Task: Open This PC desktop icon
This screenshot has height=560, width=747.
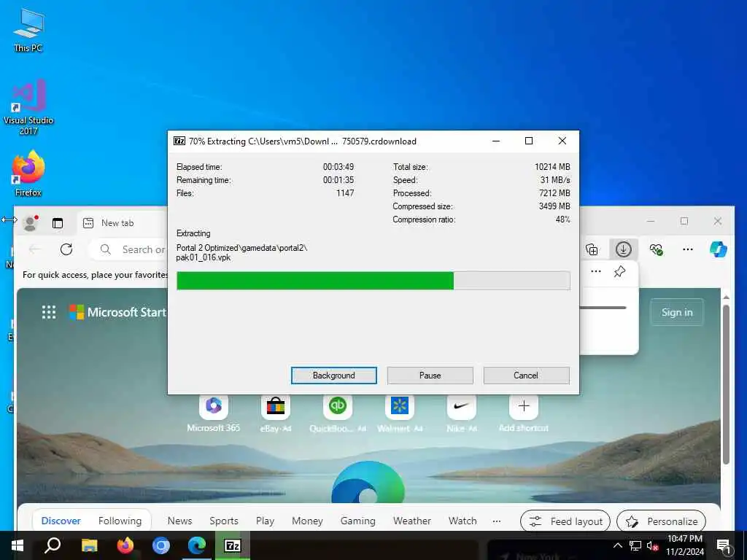Action: tap(28, 30)
